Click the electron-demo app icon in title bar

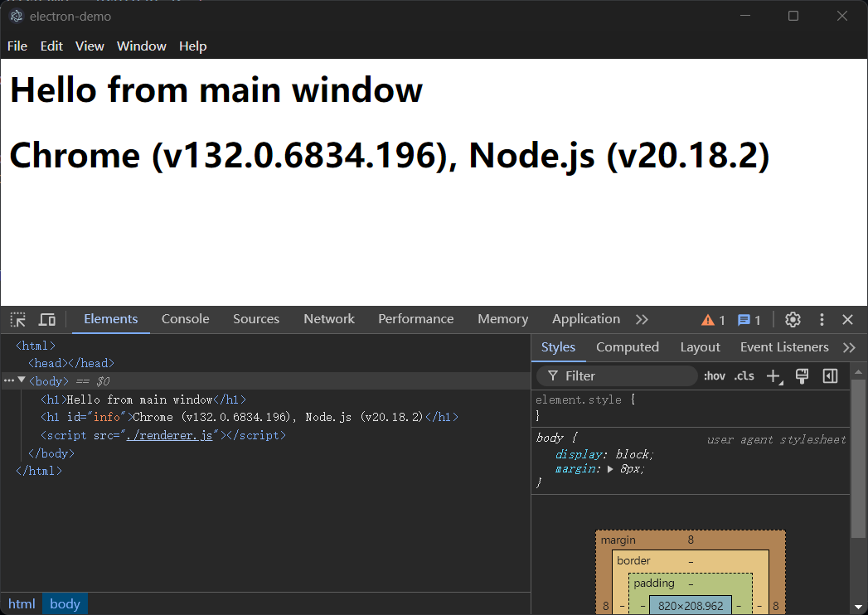pyautogui.click(x=17, y=16)
